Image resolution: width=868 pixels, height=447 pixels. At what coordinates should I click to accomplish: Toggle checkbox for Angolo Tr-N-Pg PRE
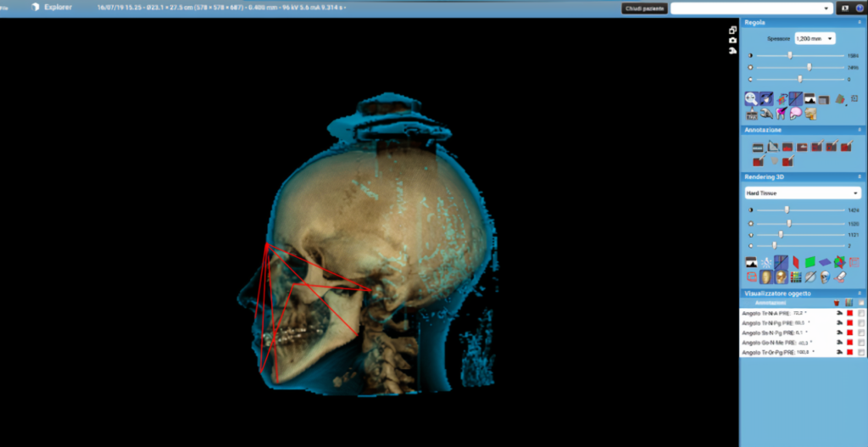[861, 323]
